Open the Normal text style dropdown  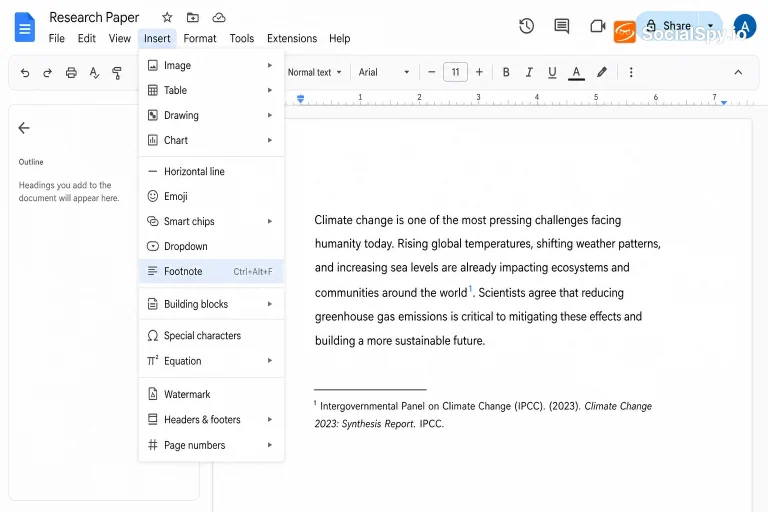314,73
